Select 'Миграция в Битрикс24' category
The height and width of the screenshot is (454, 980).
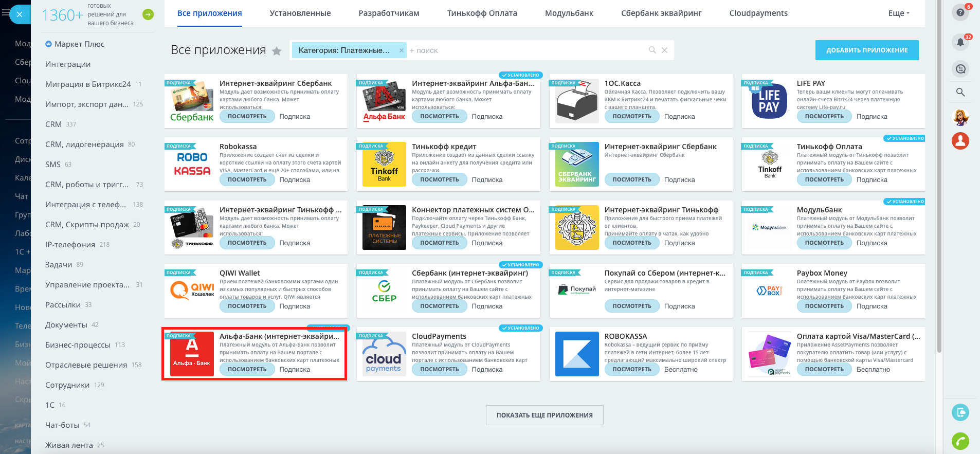(x=88, y=84)
